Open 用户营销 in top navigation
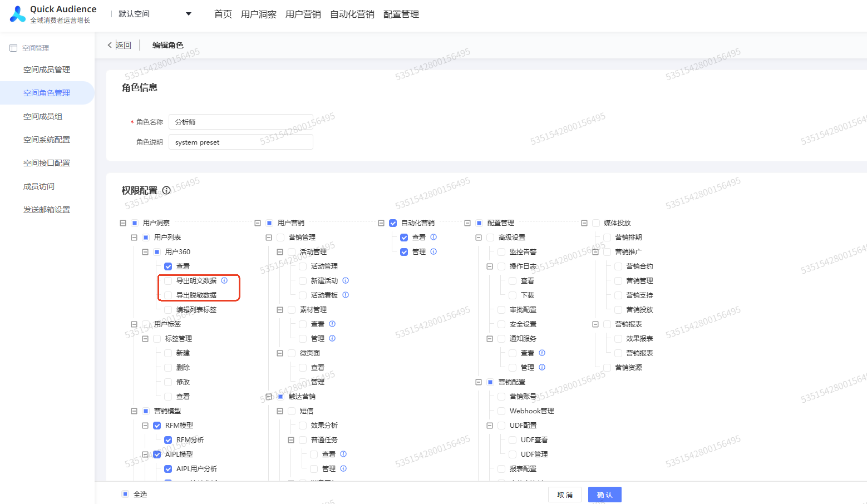Screen dimensions: 867x504 (x=303, y=14)
